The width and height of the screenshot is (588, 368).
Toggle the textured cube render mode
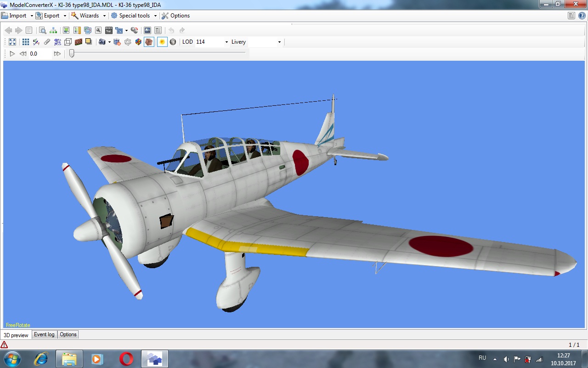tap(149, 42)
